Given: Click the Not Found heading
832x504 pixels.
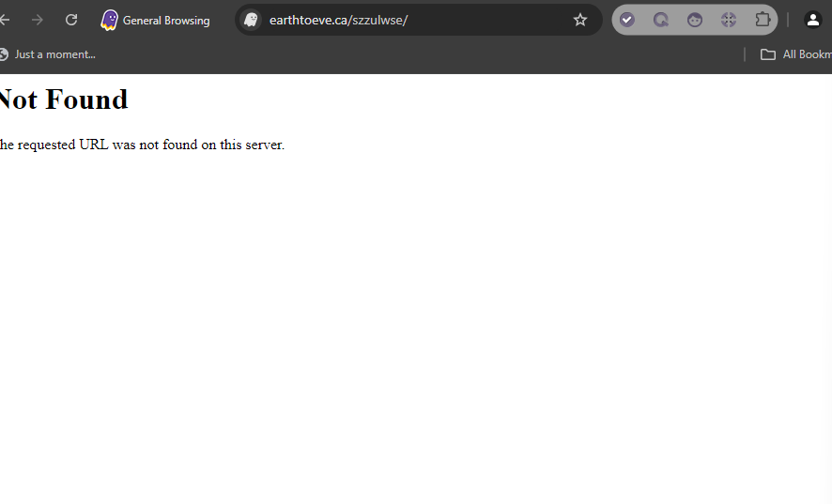Looking at the screenshot, I should click(x=64, y=99).
